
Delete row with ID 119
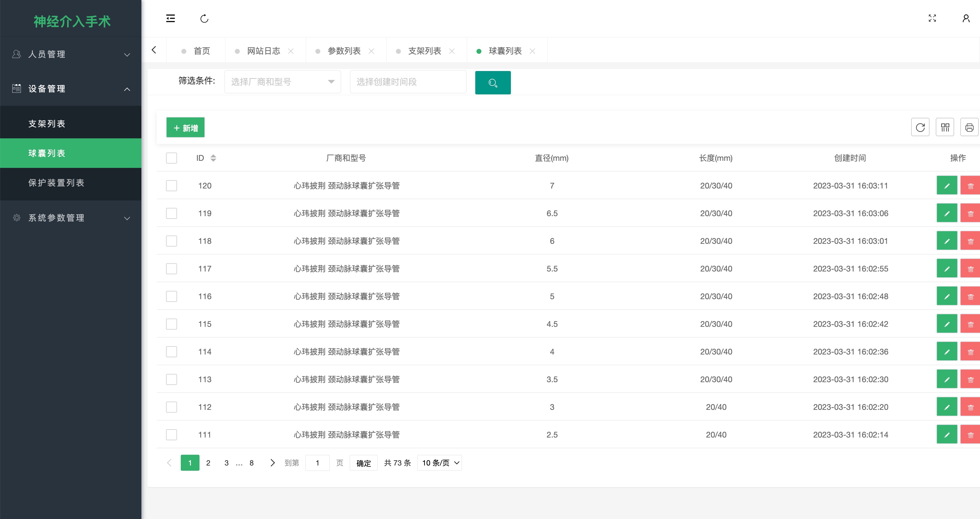pyautogui.click(x=970, y=213)
